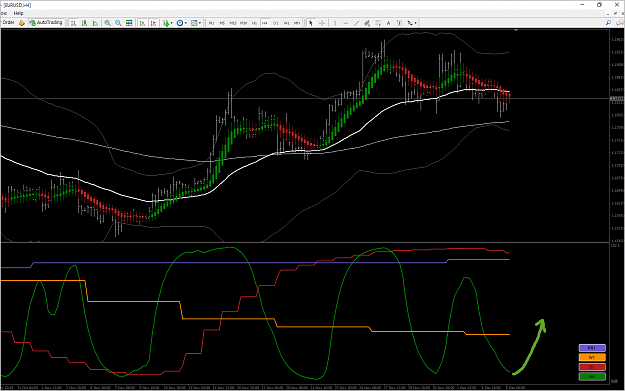Switch to candlestick chart display
Viewport: 625px width, 391px height.
(x=85, y=23)
